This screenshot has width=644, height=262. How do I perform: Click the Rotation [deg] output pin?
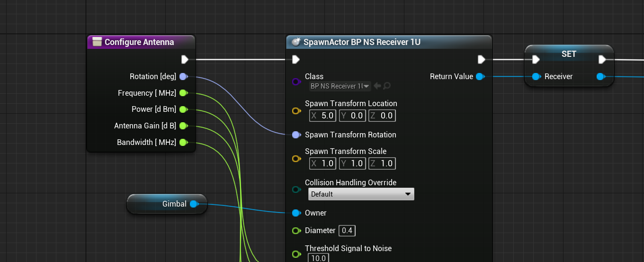184,77
